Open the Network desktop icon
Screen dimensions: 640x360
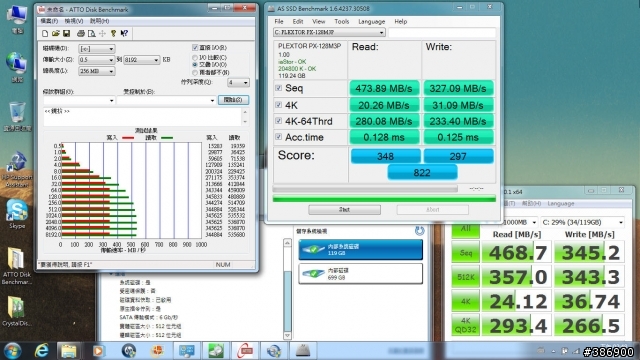point(17,68)
